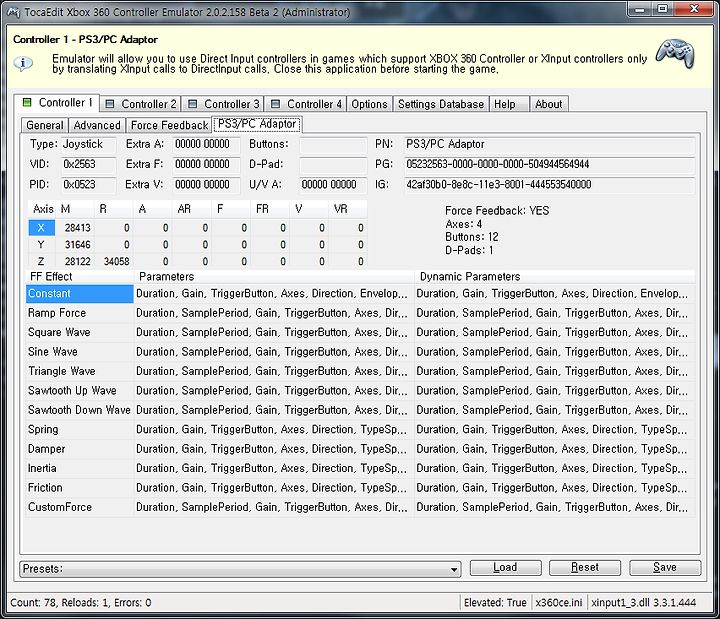Click xinput1_3.dll version in status bar
720x619 pixels.
644,602
